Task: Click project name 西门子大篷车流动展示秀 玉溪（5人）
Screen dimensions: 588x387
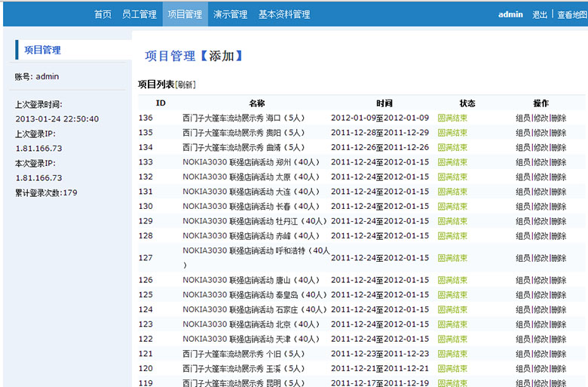Action: 243,369
